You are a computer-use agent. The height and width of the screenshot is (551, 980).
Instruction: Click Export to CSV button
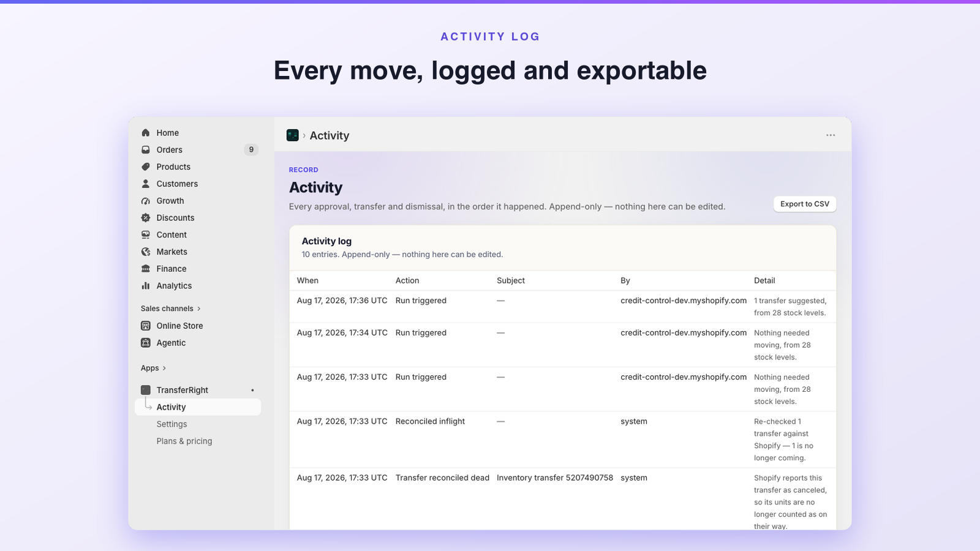(x=805, y=204)
